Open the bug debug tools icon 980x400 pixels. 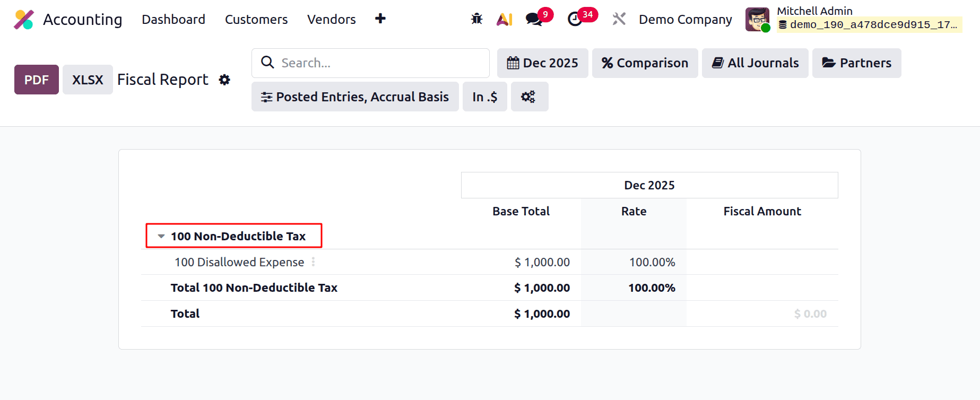tap(476, 19)
